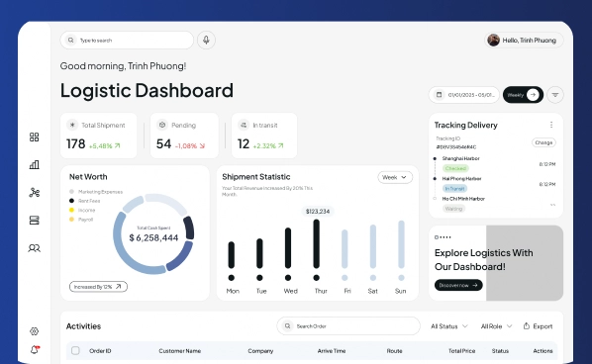The width and height of the screenshot is (592, 364).
Task: Click the Total Shipment card icon
Action: [72, 125]
